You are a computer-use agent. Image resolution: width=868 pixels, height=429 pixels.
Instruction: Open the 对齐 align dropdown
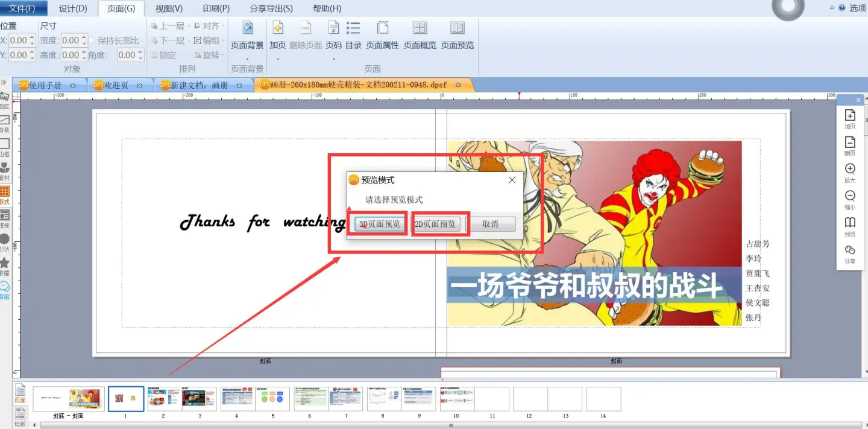pyautogui.click(x=222, y=26)
